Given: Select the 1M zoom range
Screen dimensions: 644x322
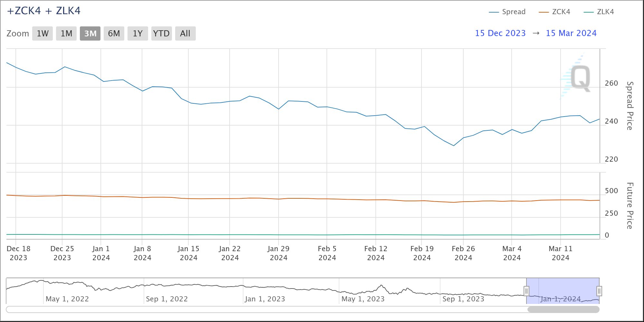Looking at the screenshot, I should pyautogui.click(x=66, y=33).
